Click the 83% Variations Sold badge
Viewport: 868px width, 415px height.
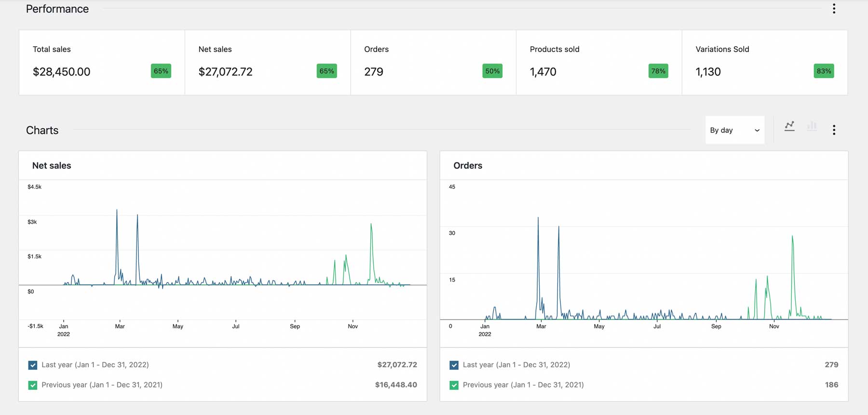pyautogui.click(x=824, y=71)
